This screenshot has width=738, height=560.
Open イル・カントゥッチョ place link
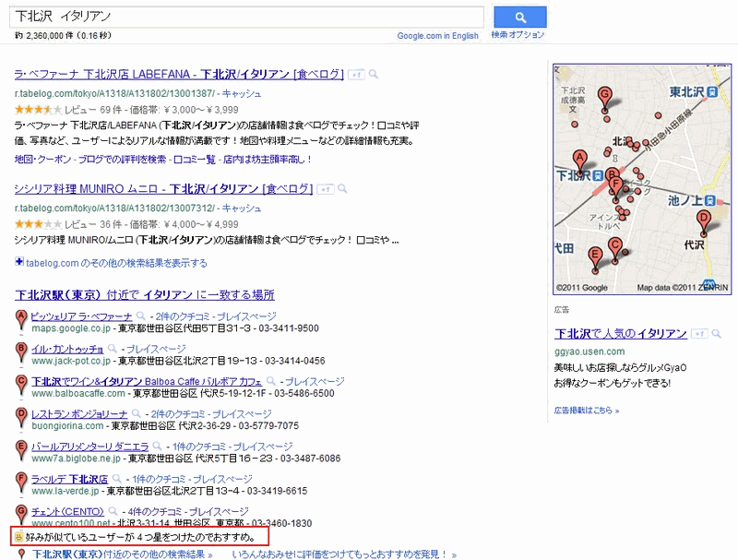(x=67, y=349)
